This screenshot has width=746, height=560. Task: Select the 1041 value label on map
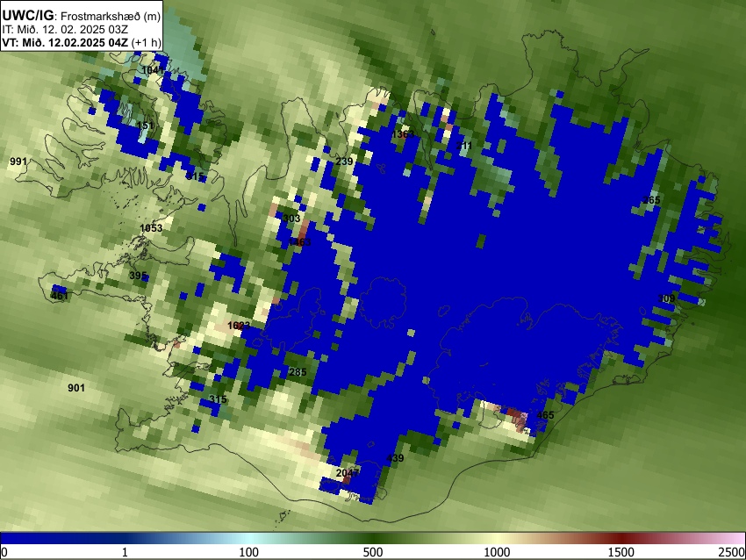[153, 70]
